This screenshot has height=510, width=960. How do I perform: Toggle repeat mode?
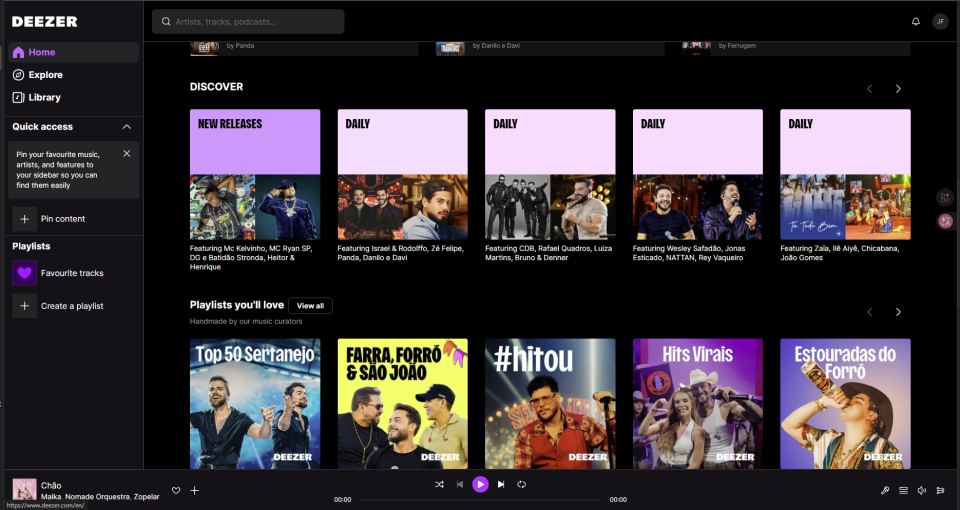(x=521, y=484)
